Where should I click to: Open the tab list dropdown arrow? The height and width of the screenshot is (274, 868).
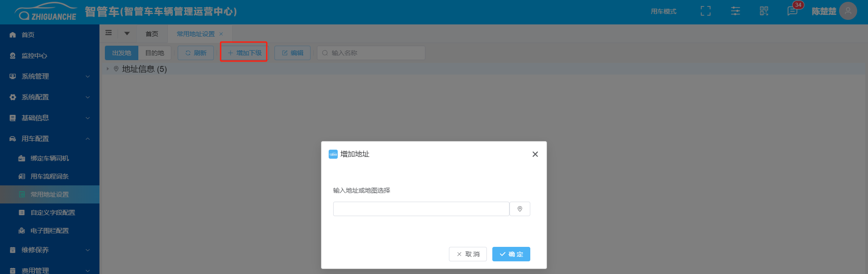pos(127,33)
